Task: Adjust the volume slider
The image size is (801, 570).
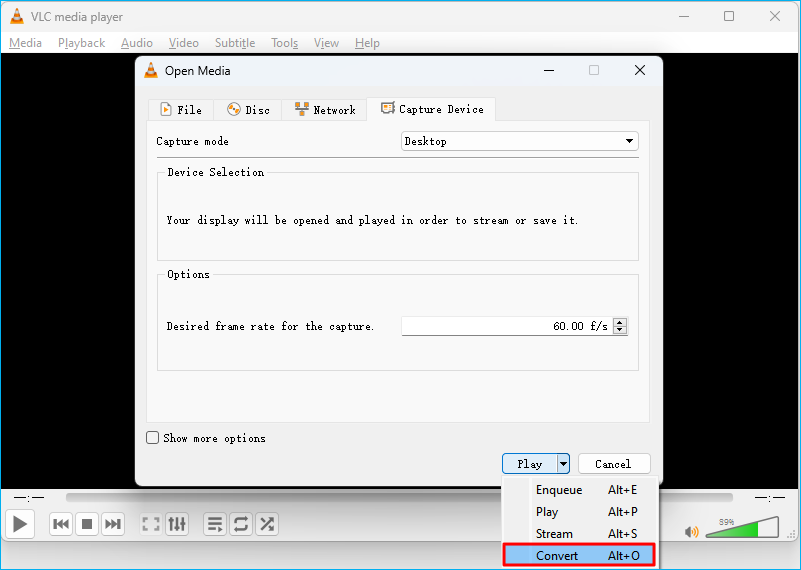Action: 742,528
